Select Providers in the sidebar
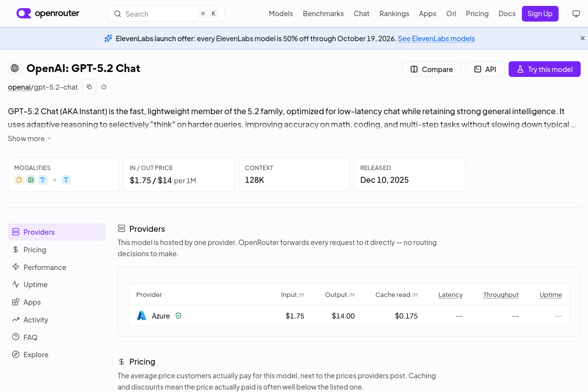Viewport: 588px width, 392px height. click(57, 232)
